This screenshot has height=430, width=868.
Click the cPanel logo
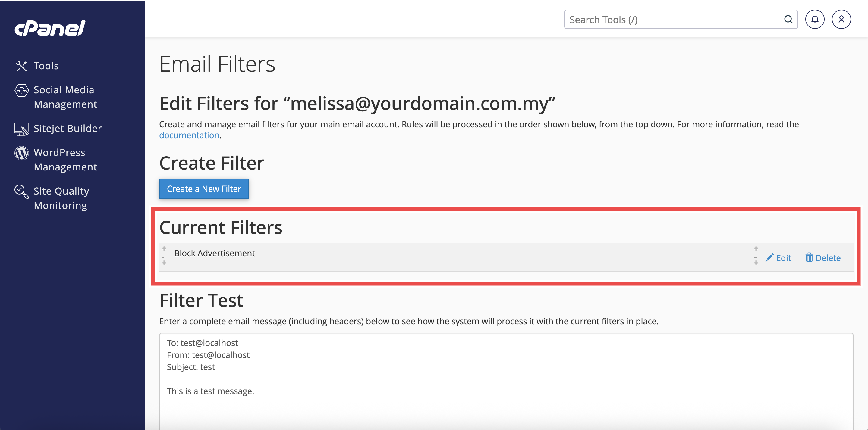pyautogui.click(x=50, y=28)
